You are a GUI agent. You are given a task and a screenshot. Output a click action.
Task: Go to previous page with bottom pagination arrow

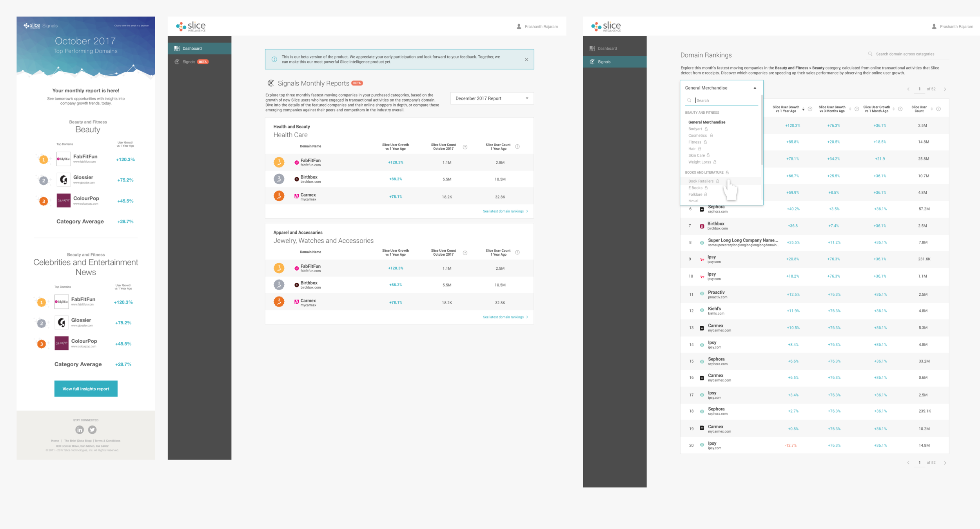(x=908, y=463)
